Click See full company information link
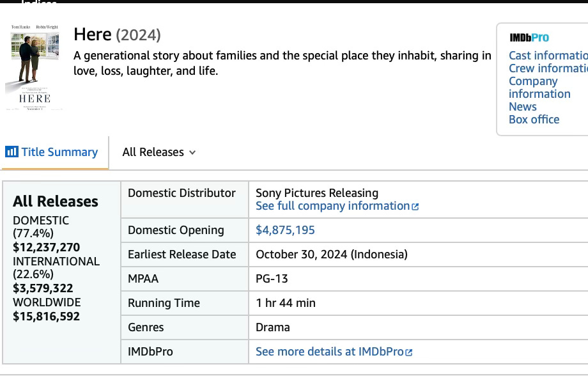The width and height of the screenshot is (588, 376). (x=332, y=206)
